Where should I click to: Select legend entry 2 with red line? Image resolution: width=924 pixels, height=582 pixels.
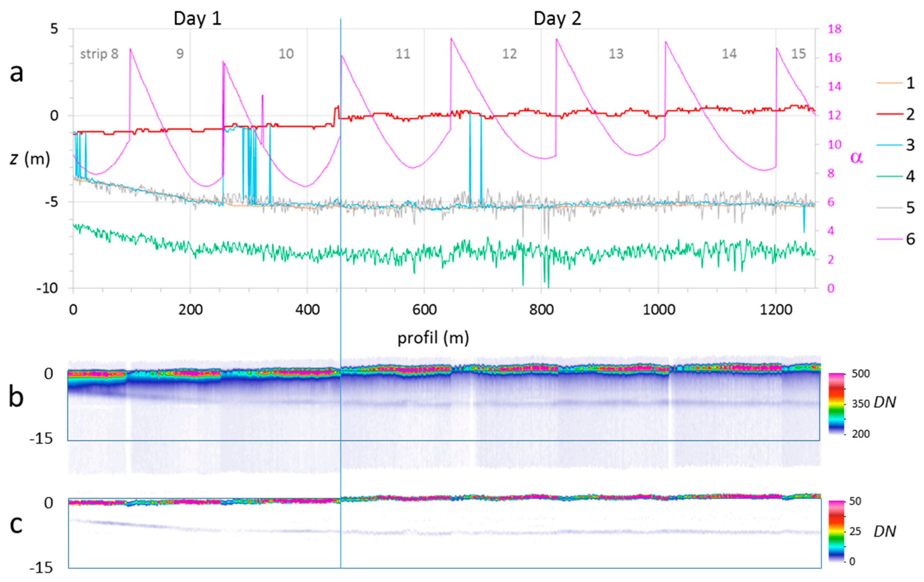click(x=896, y=114)
